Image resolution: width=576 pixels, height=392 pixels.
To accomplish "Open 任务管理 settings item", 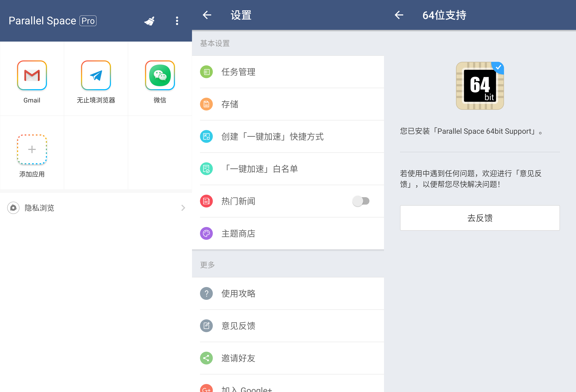I will pyautogui.click(x=238, y=72).
